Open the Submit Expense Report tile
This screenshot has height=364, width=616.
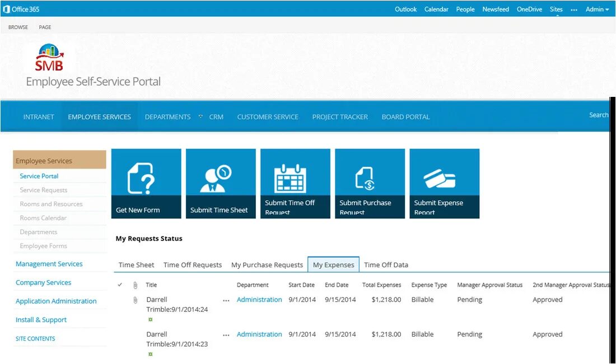click(x=444, y=183)
